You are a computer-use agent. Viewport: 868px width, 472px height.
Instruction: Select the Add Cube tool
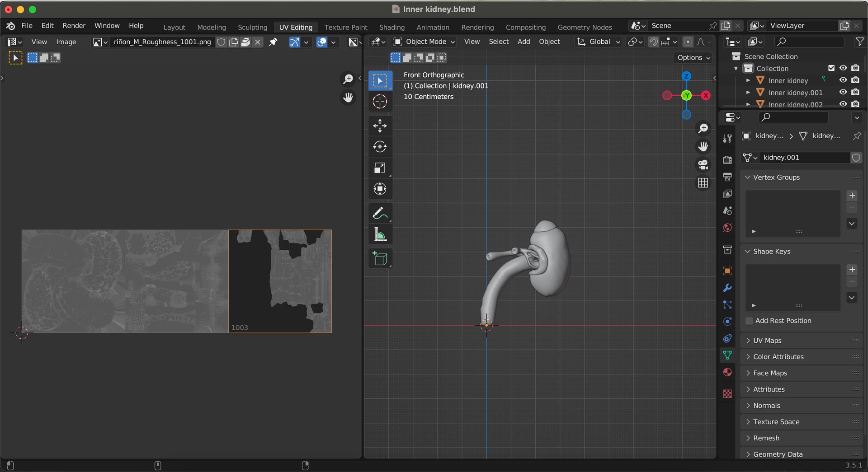pyautogui.click(x=380, y=258)
